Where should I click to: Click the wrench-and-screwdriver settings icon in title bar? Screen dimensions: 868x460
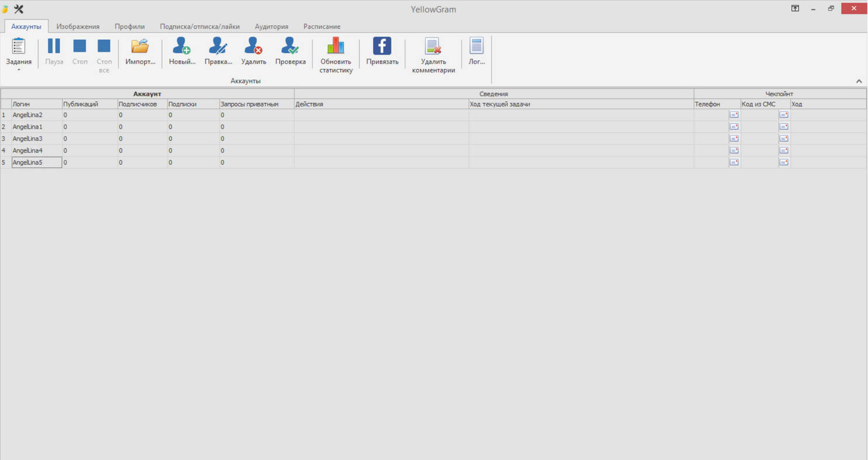tap(18, 9)
